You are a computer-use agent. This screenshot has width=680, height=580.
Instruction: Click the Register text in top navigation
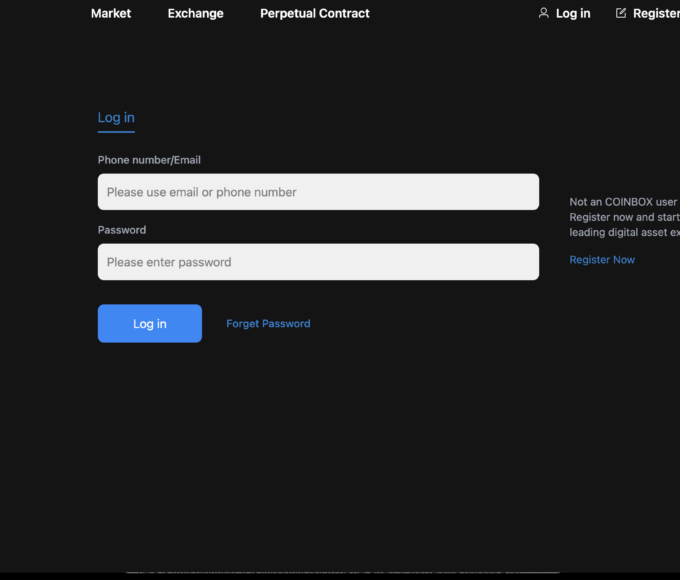click(655, 13)
